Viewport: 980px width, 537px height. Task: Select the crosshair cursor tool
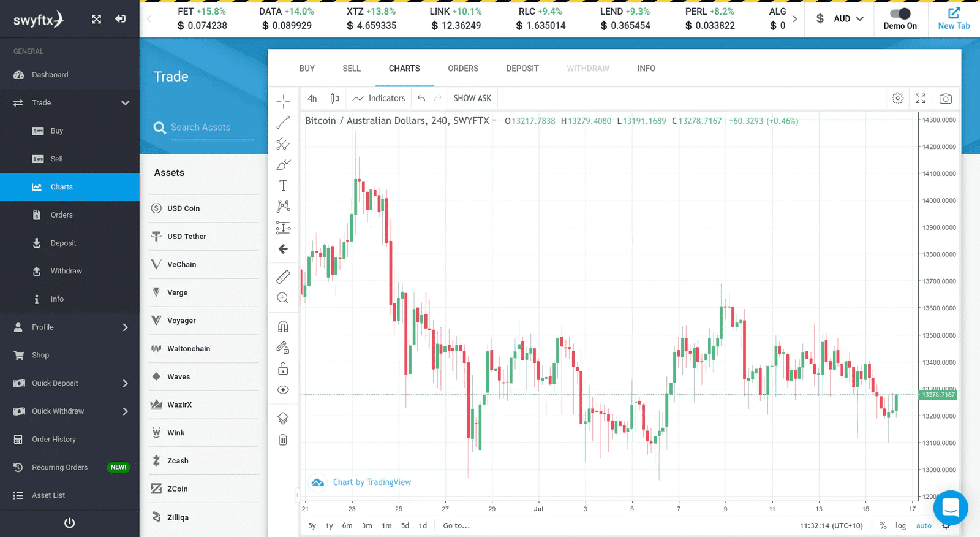coord(283,101)
